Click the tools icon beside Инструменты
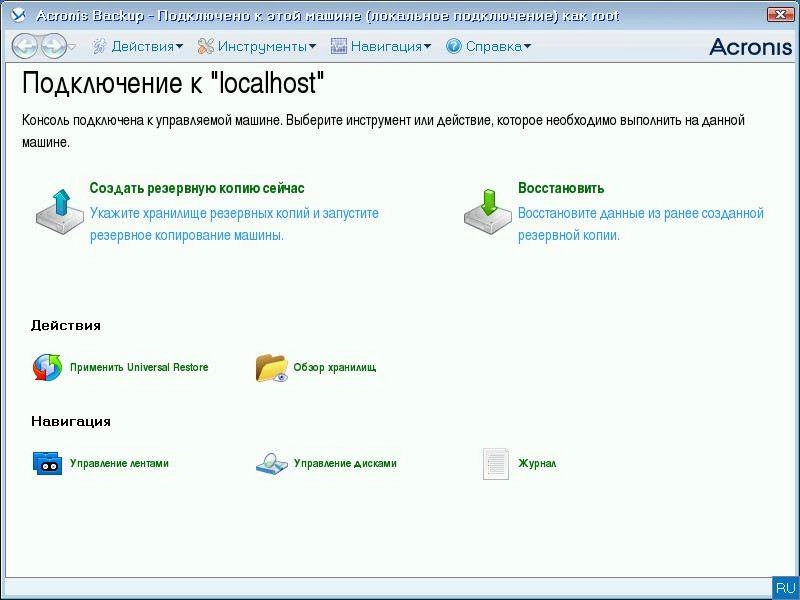The width and height of the screenshot is (800, 600). coord(206,46)
